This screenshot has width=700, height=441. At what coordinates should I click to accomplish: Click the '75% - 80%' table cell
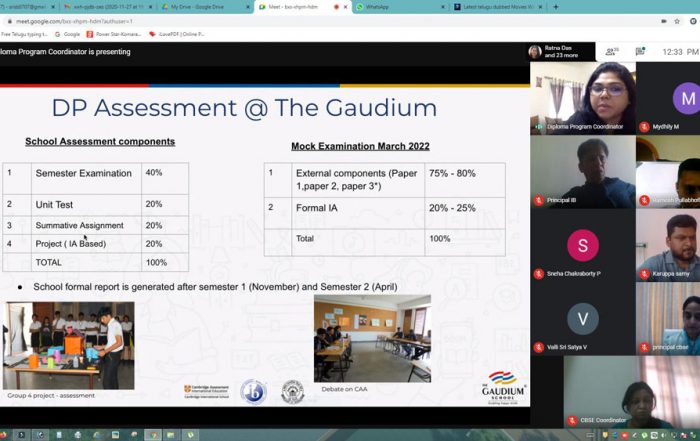(x=465, y=180)
